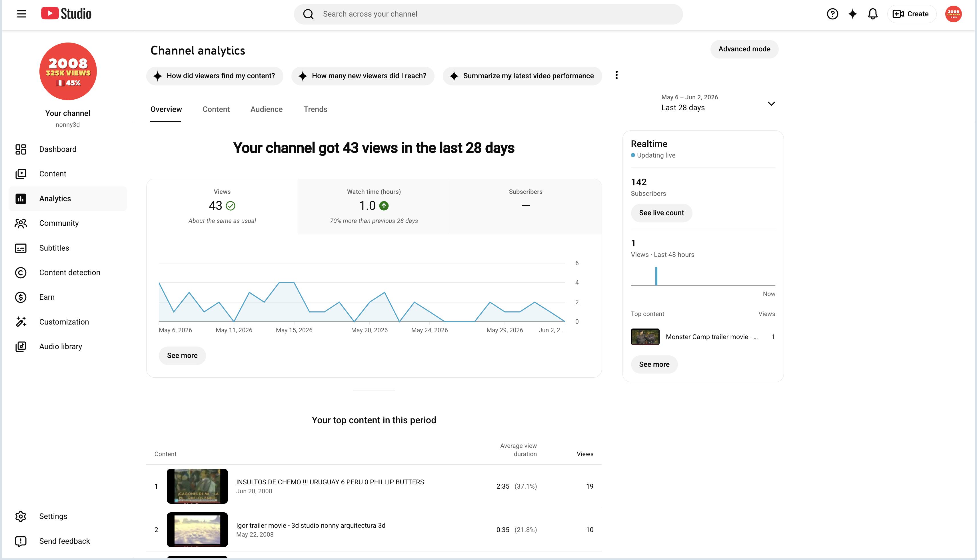Viewport: 977px width, 560px height.
Task: Open the hamburger navigation menu
Action: point(21,14)
